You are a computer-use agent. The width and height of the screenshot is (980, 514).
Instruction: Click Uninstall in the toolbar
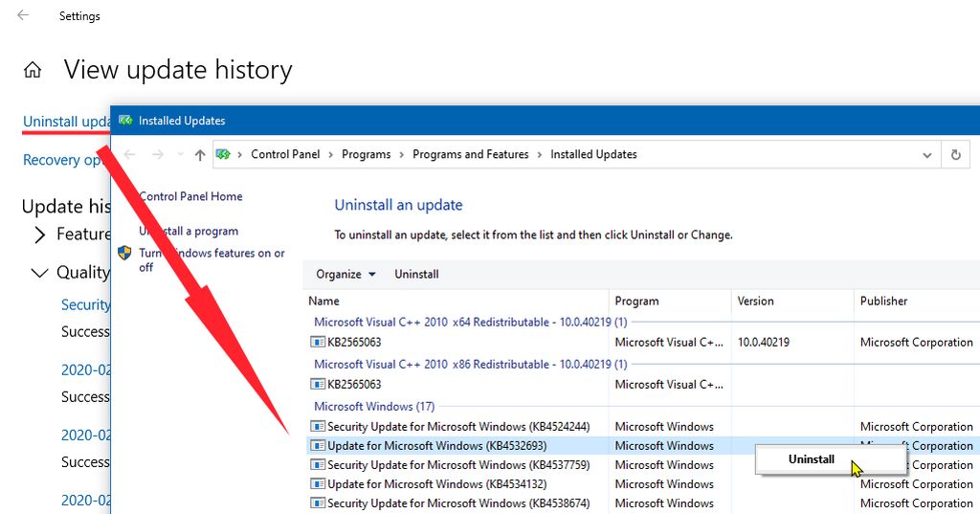[416, 275]
